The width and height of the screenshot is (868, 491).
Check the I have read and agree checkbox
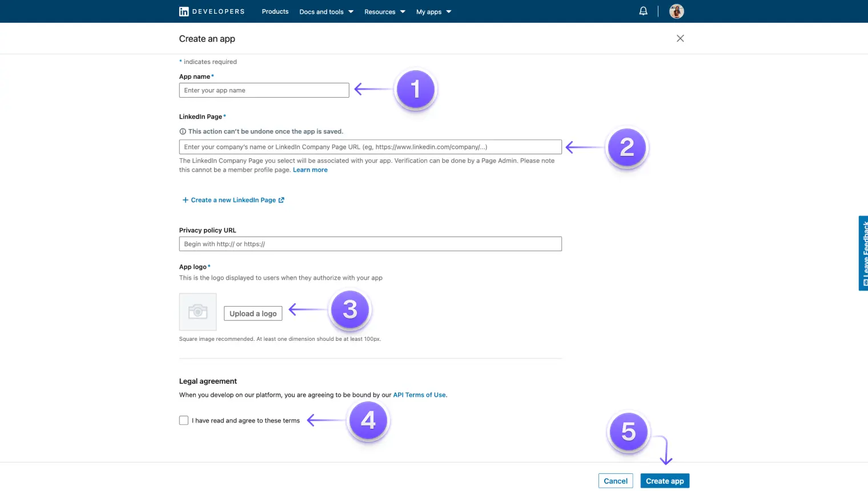(x=183, y=420)
